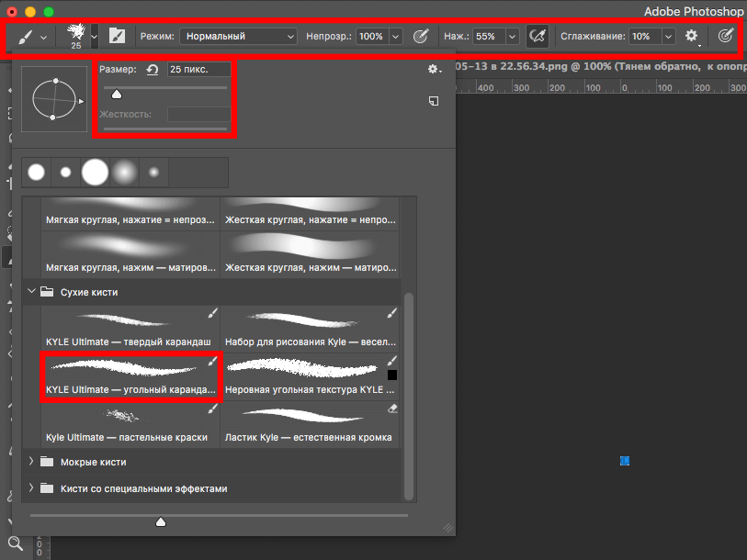Select the first recent hard round brush
This screenshot has width=747, height=560.
point(36,173)
